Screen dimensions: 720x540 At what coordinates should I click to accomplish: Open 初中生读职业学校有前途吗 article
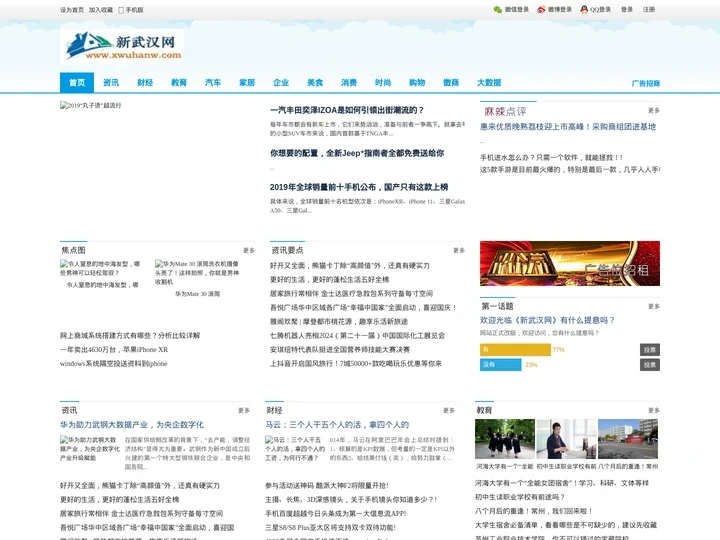(520, 497)
